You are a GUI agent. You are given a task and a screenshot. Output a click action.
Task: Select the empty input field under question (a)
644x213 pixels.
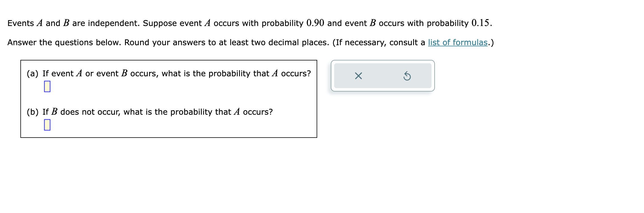coord(47,86)
